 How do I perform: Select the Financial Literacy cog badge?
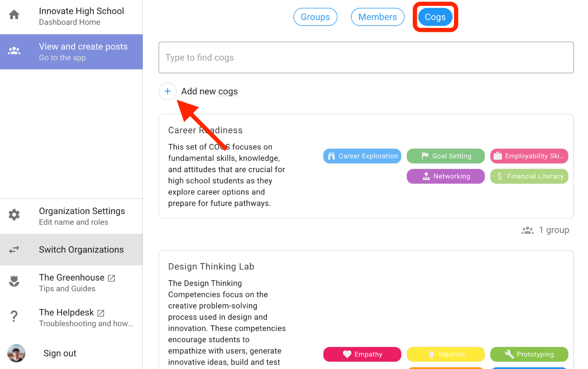tap(529, 176)
